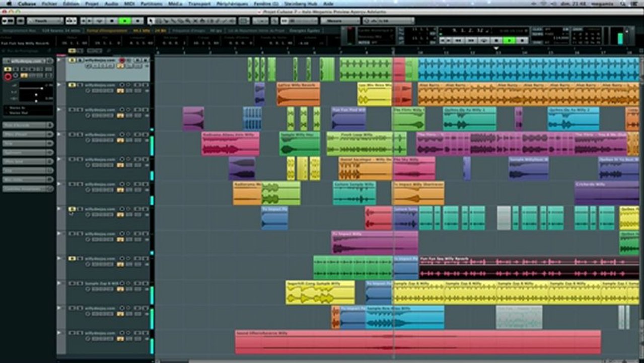Viewport: 644px width, 363px height.
Task: Click the Wi-Fi status icon
Action: pyautogui.click(x=543, y=4)
